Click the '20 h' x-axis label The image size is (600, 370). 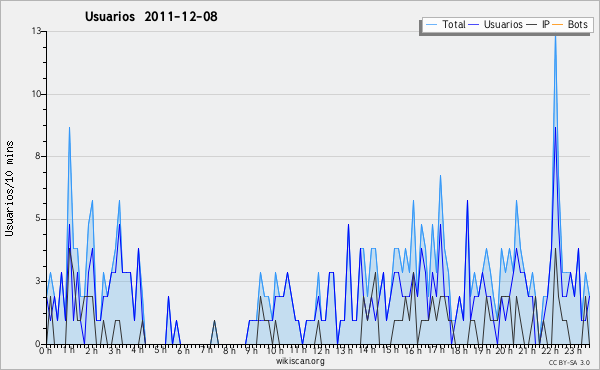505,350
